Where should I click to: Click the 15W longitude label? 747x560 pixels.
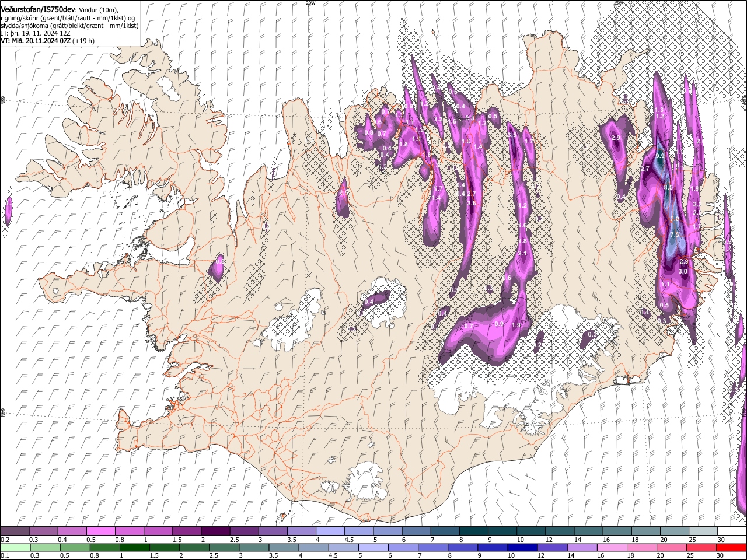point(618,3)
